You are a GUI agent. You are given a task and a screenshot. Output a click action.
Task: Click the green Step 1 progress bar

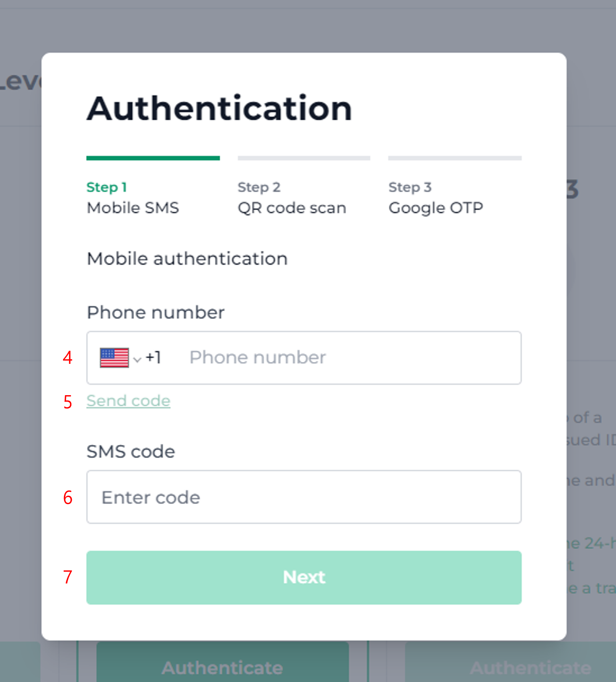(x=153, y=158)
